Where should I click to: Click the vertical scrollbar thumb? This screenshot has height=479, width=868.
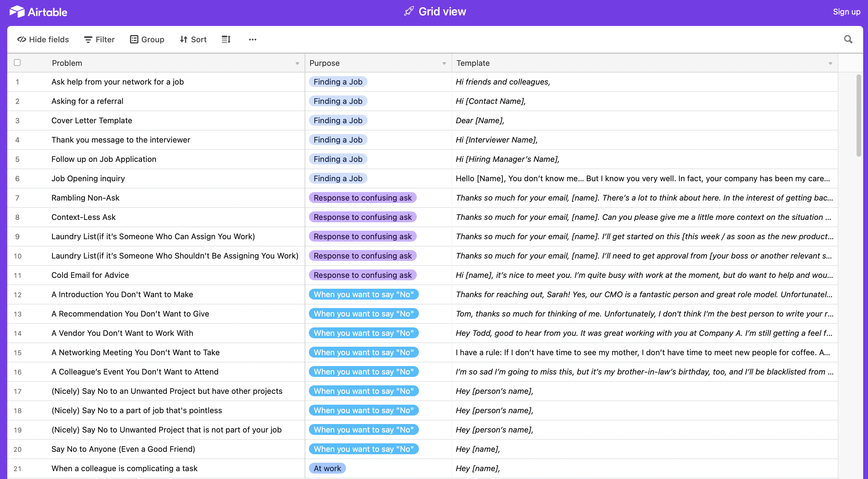858,114
